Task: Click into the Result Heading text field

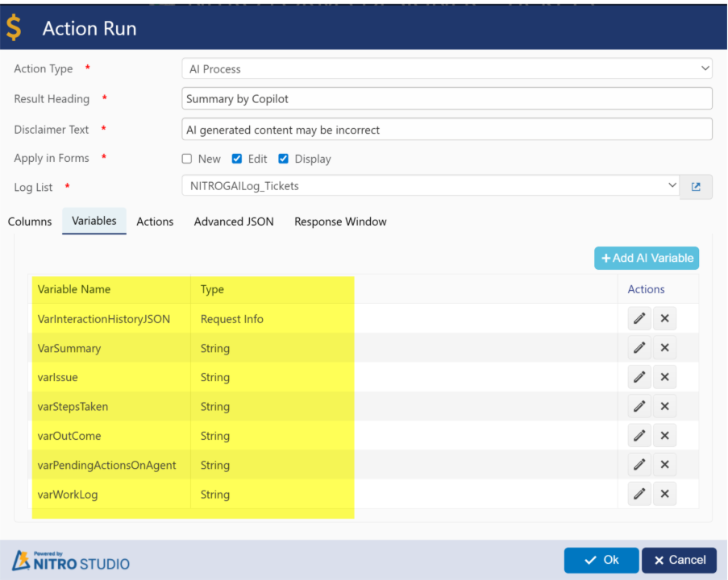Action: [447, 99]
